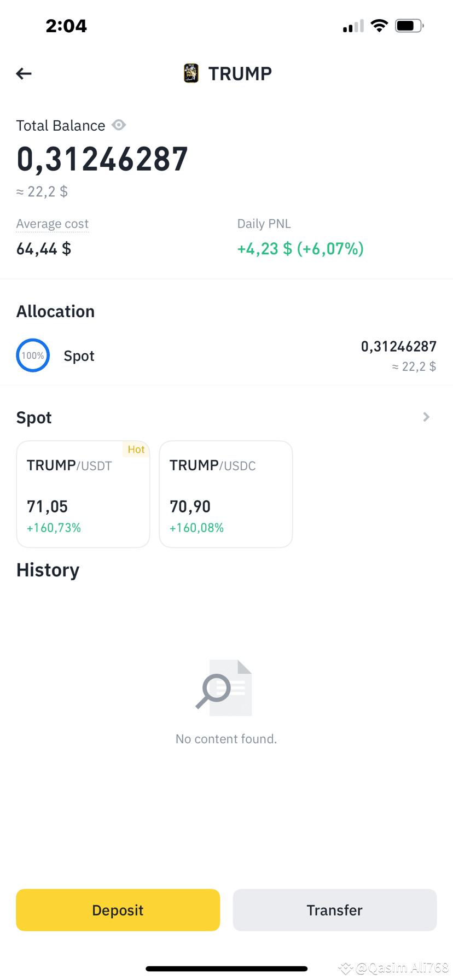Viewport: 453px width, 980px height.
Task: Tap the home indicator bar
Action: (226, 969)
